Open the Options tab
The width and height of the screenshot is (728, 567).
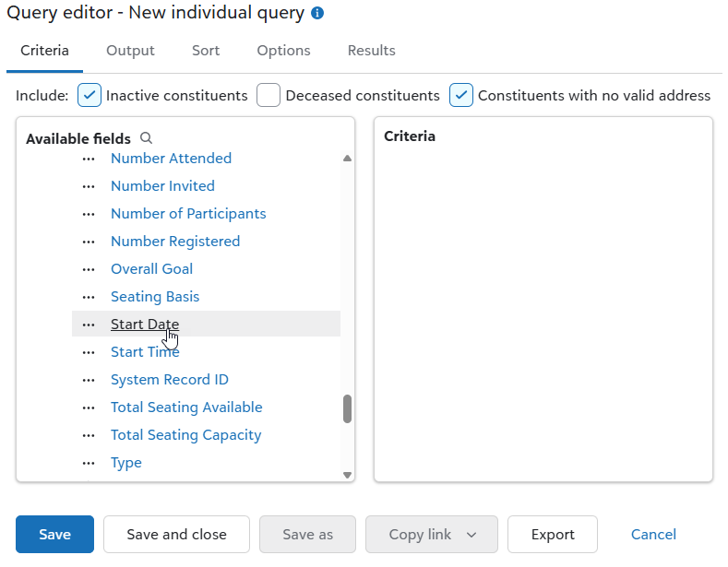(x=283, y=50)
